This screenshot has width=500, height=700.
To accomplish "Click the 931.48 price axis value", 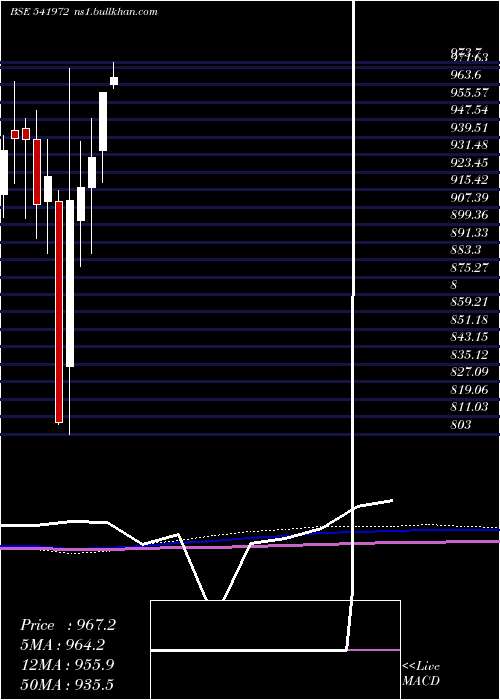I will tap(469, 145).
